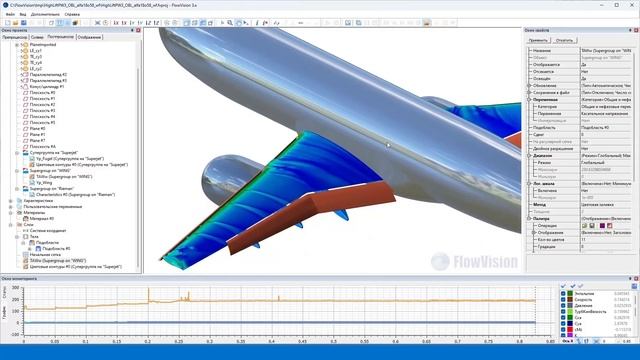Select the ty view axis toolbar icon
This screenshot has height=360, width=640.
tap(140, 23)
